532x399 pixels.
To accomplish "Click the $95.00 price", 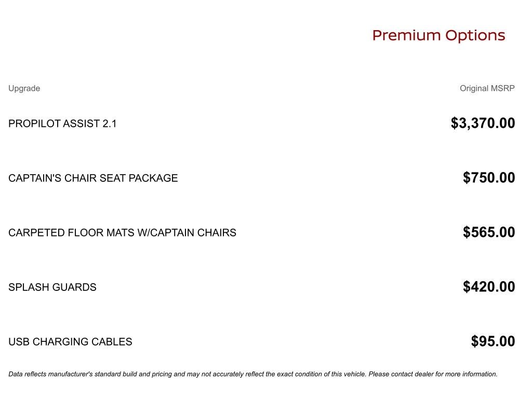I will tap(493, 341).
